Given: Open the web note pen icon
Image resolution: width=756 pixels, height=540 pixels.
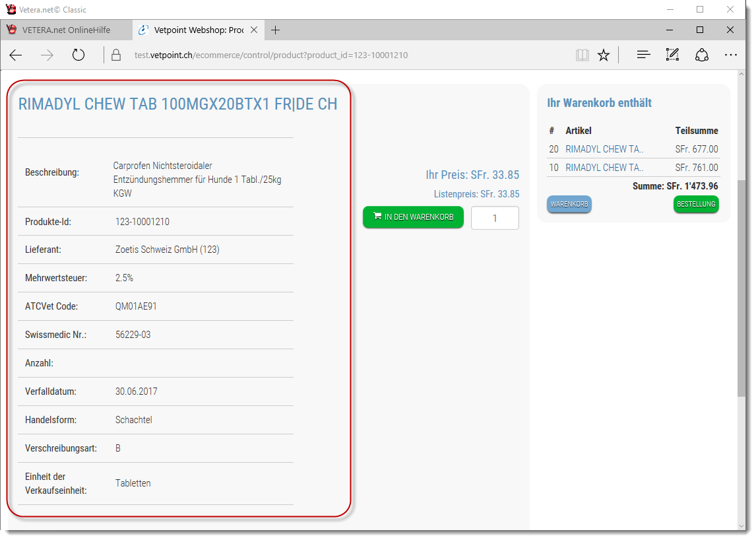Looking at the screenshot, I should coord(672,55).
